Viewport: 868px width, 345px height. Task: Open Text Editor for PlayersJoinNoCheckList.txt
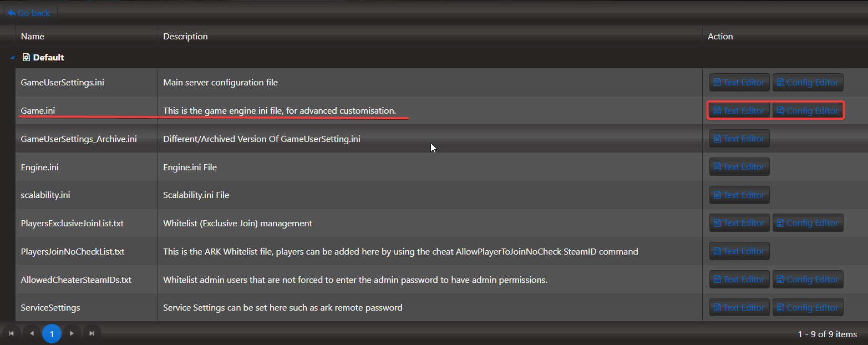tap(739, 251)
